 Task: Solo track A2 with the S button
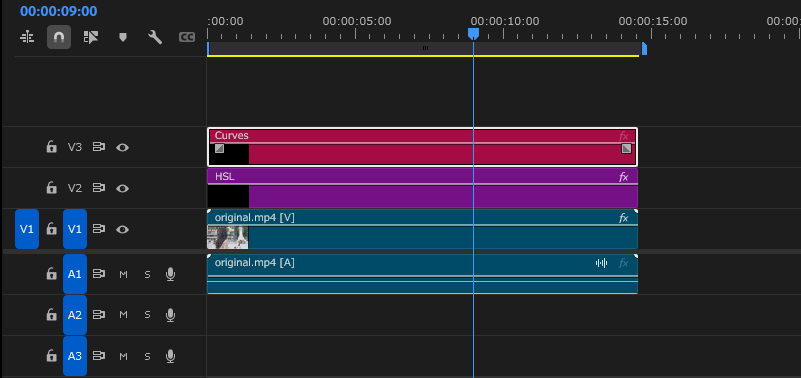click(x=147, y=315)
